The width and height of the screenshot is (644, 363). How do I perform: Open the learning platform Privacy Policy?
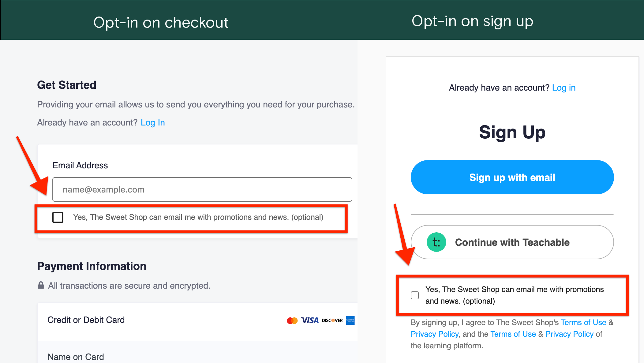(x=570, y=334)
